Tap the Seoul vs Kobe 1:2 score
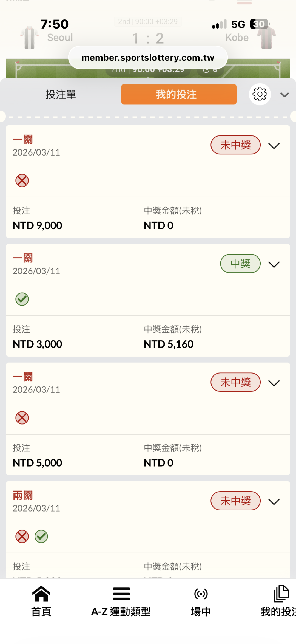This screenshot has height=644, width=296. [x=148, y=38]
